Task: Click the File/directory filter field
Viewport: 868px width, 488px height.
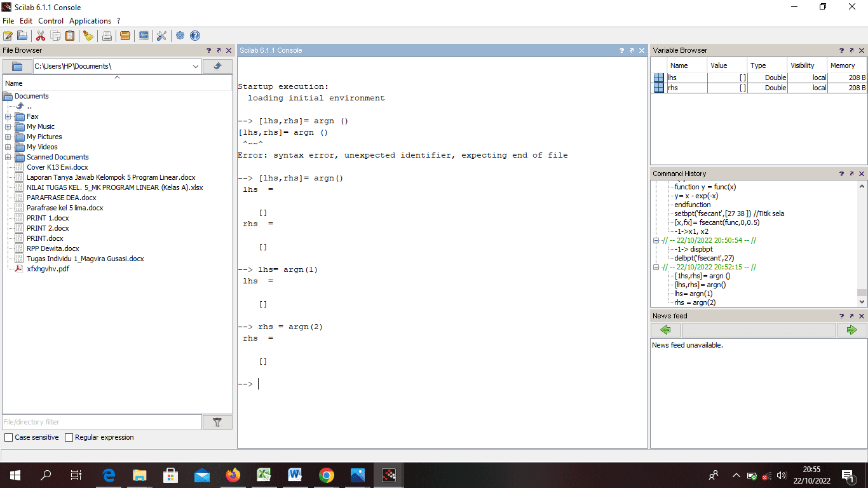Action: click(x=102, y=422)
